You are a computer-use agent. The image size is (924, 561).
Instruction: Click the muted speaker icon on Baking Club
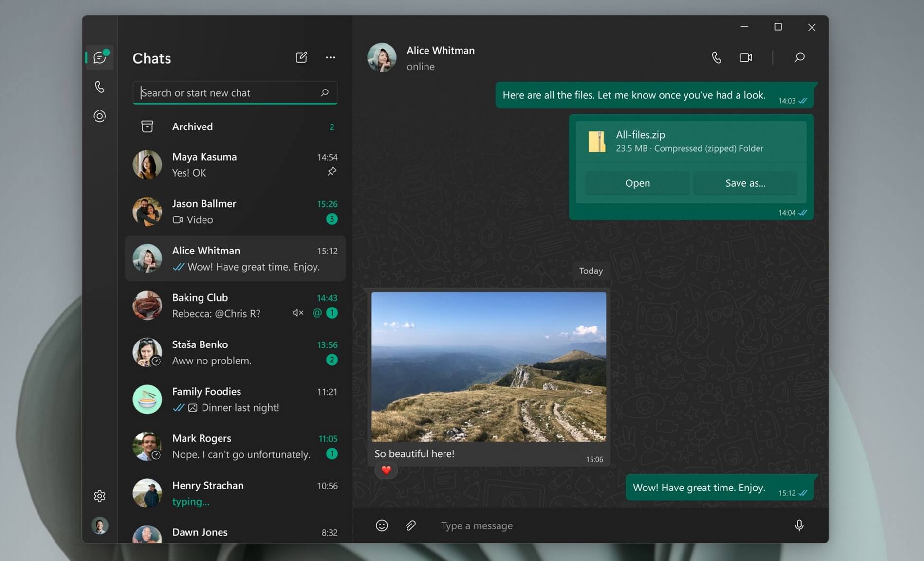(x=298, y=313)
